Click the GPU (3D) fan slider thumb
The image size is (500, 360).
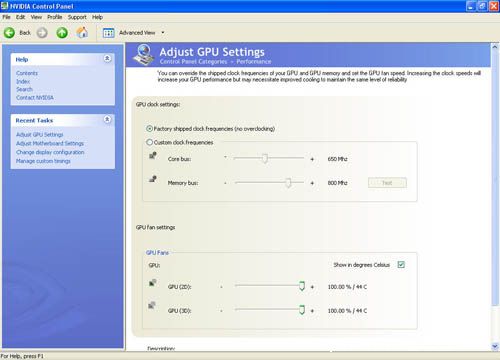click(302, 310)
